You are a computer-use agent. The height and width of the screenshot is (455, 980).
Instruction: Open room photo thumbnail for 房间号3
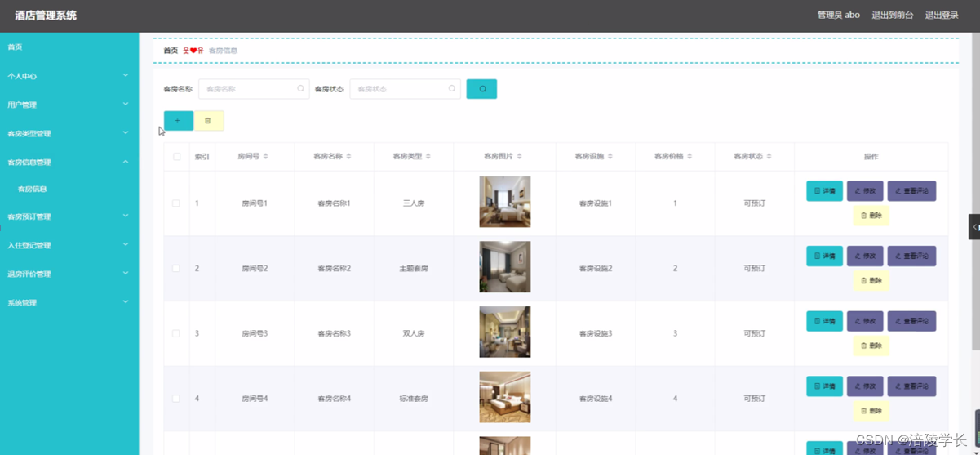(x=505, y=332)
